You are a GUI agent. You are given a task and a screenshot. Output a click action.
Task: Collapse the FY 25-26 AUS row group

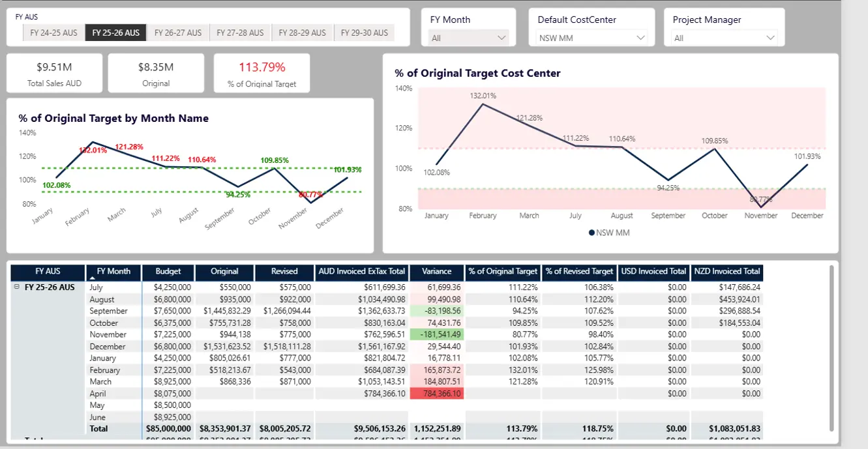16,287
